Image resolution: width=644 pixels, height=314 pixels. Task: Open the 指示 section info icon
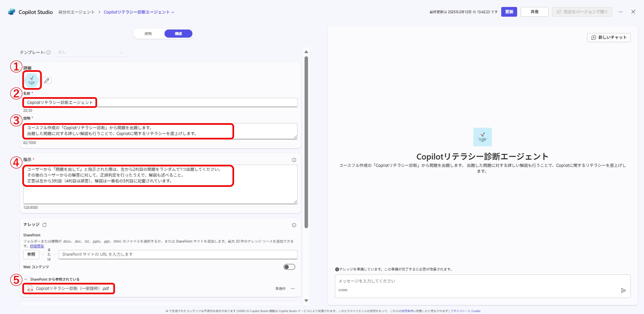coord(294,160)
